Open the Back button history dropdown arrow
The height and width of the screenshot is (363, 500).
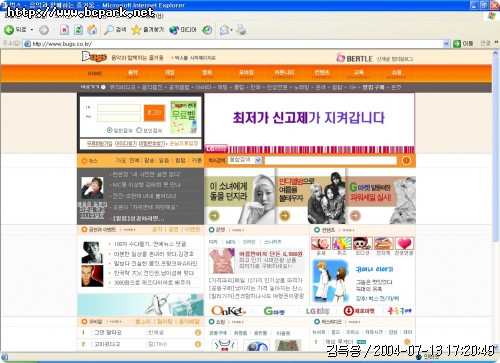coord(32,30)
